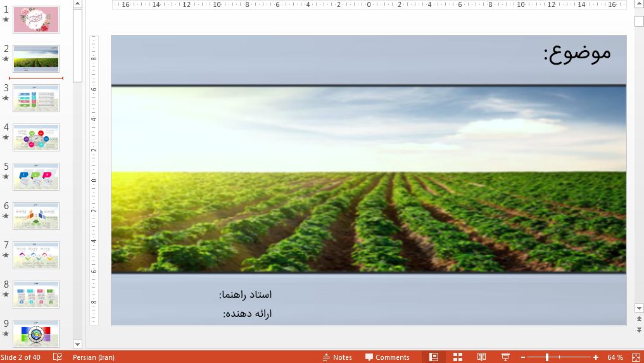
Task: Click the animation star beside slide 7
Action: pyautogui.click(x=6, y=255)
